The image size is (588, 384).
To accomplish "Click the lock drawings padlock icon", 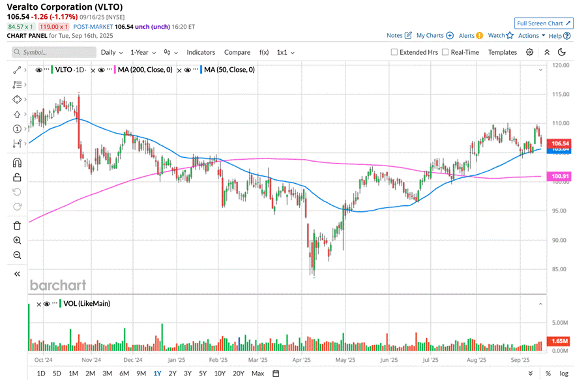I will coord(17,177).
